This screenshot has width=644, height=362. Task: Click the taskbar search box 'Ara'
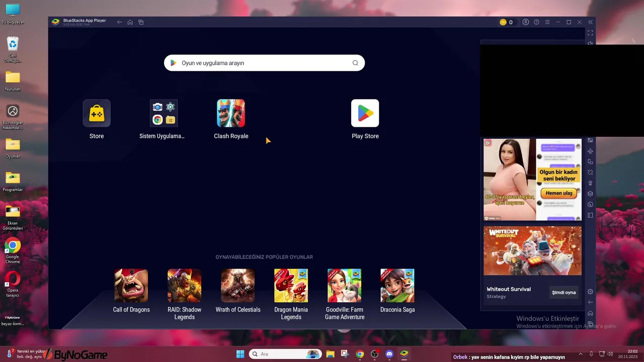click(285, 354)
